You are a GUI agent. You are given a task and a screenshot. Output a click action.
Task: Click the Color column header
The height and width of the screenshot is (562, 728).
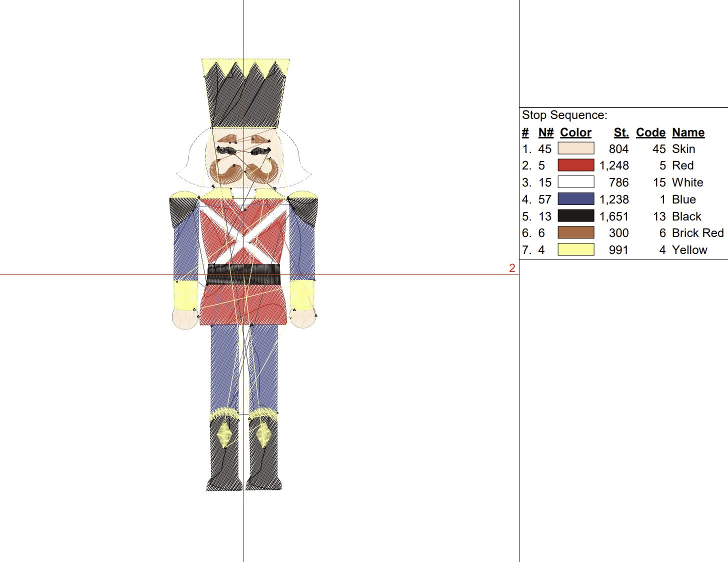(x=575, y=132)
